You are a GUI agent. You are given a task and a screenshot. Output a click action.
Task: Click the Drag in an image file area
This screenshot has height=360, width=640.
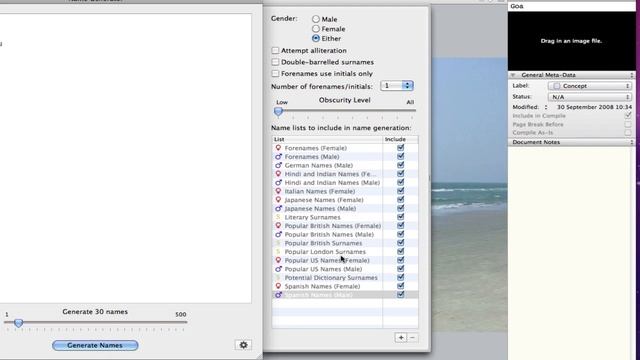pyautogui.click(x=571, y=41)
